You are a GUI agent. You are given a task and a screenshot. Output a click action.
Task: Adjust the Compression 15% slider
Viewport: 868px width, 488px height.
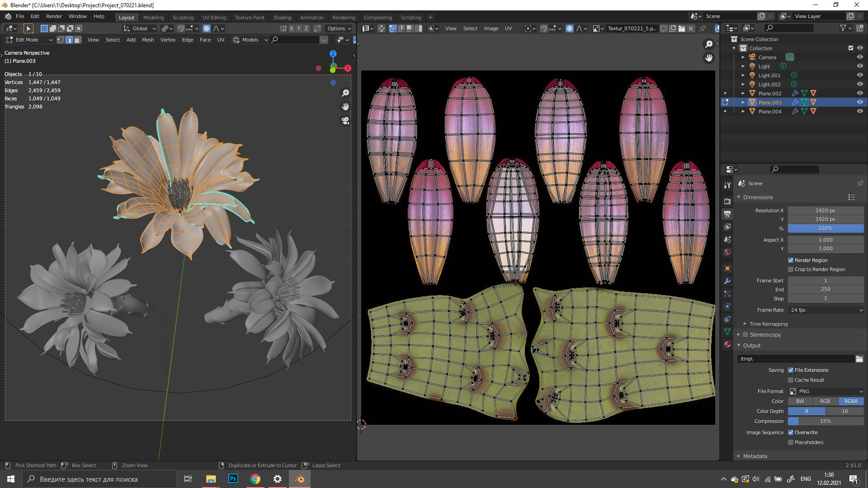(825, 421)
